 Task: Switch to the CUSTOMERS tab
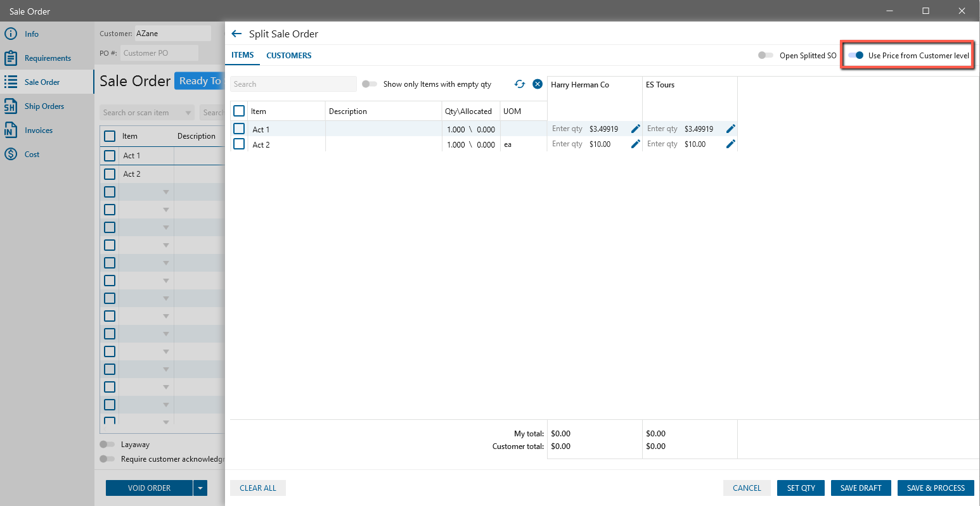[x=289, y=55]
